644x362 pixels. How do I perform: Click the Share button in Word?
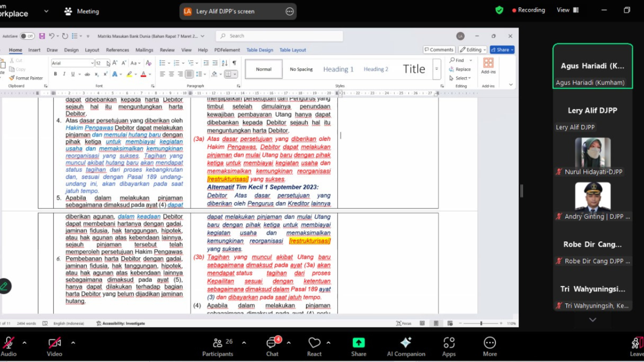(x=502, y=50)
